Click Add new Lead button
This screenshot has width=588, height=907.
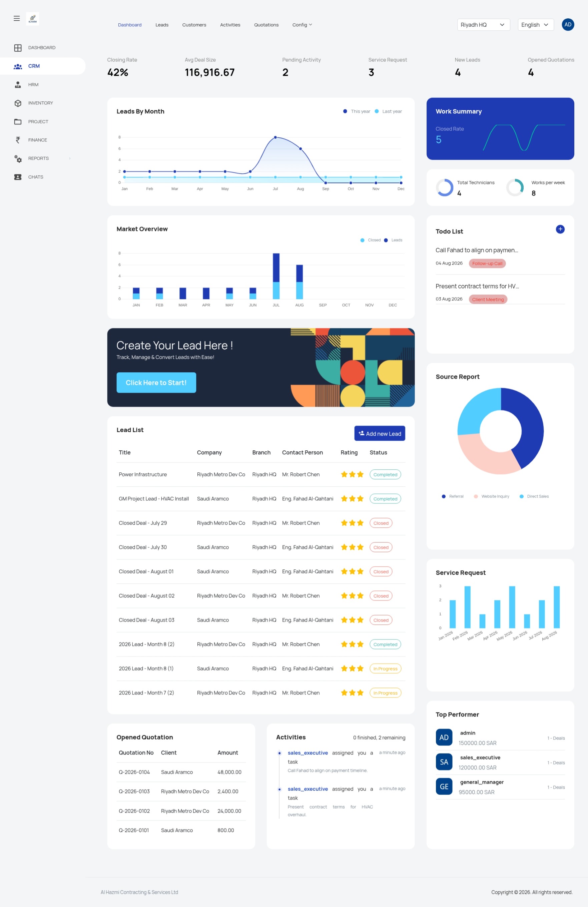pos(379,433)
